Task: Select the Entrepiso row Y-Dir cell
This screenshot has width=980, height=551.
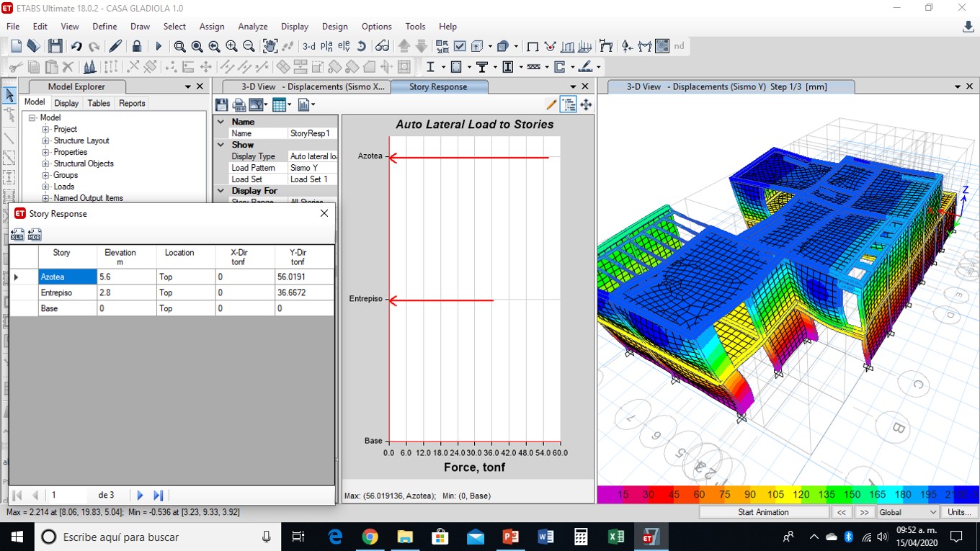Action: click(303, 292)
